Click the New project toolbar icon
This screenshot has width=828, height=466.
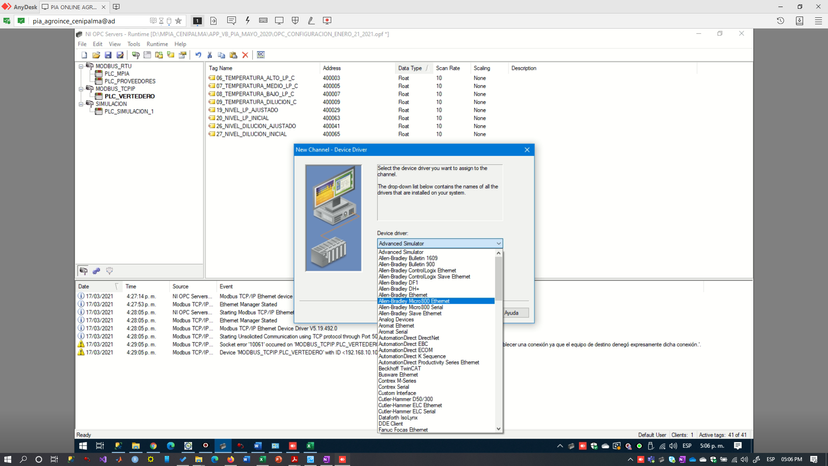84,55
